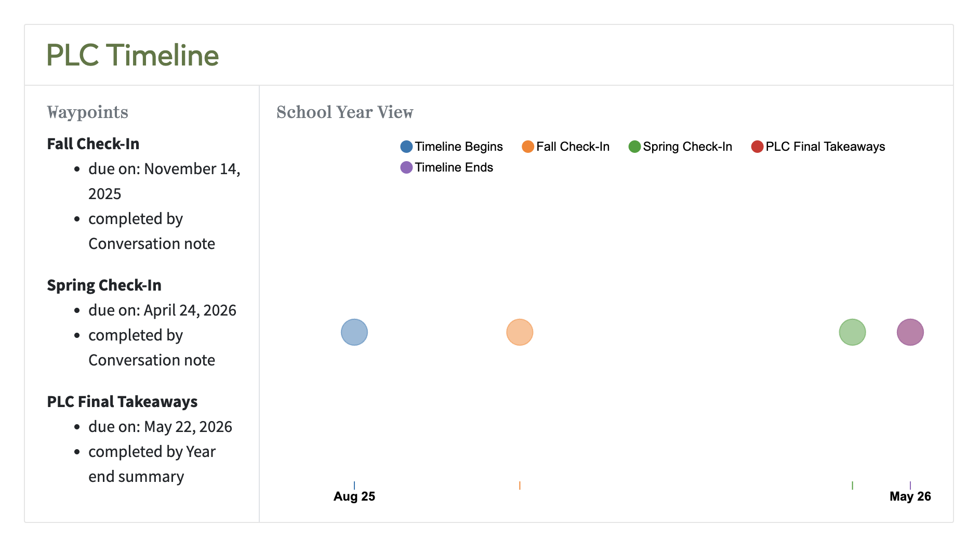Select the large blue bubble on the timeline
The image size is (980, 550).
point(354,332)
